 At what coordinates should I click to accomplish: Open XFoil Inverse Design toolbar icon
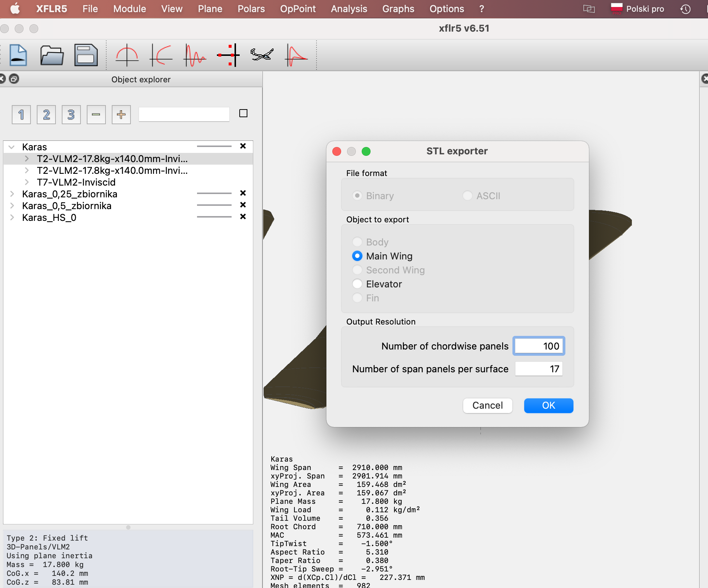point(161,55)
